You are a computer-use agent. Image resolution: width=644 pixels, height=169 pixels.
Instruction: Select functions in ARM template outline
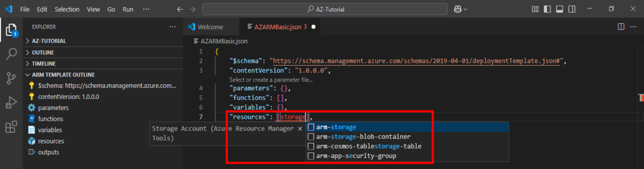point(103,119)
